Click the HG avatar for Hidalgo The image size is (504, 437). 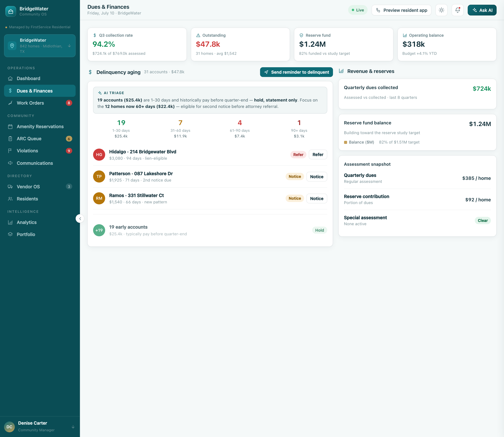coord(99,155)
